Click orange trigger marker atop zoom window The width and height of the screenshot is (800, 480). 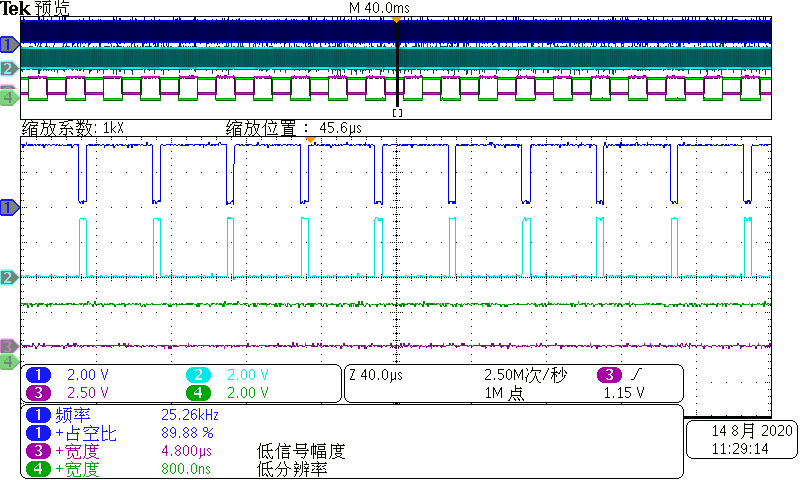click(x=310, y=140)
